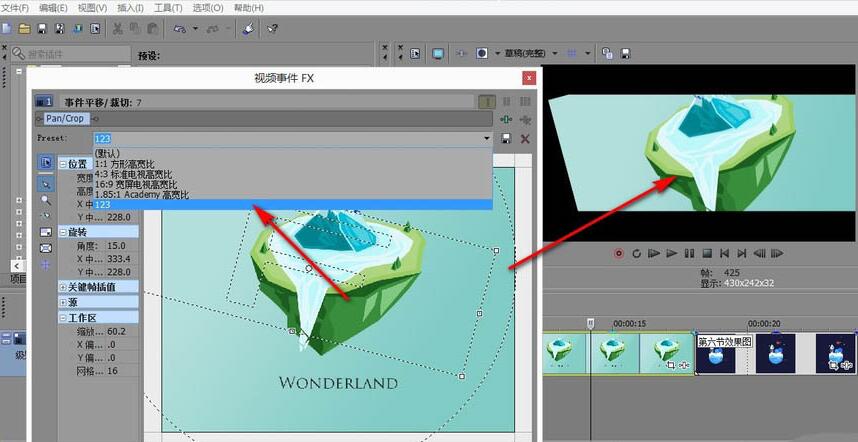
Task: Click the Cut scissors icon
Action: (118, 29)
